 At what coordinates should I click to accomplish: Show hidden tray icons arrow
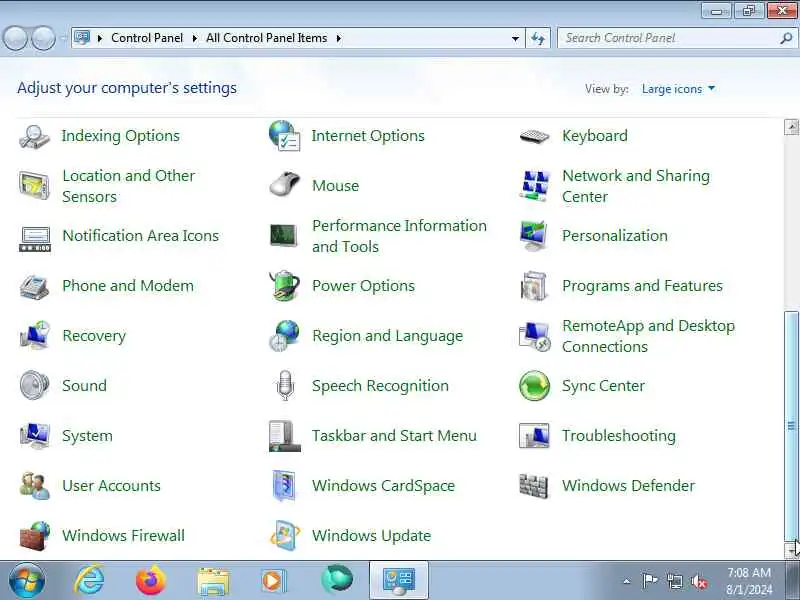click(x=627, y=581)
